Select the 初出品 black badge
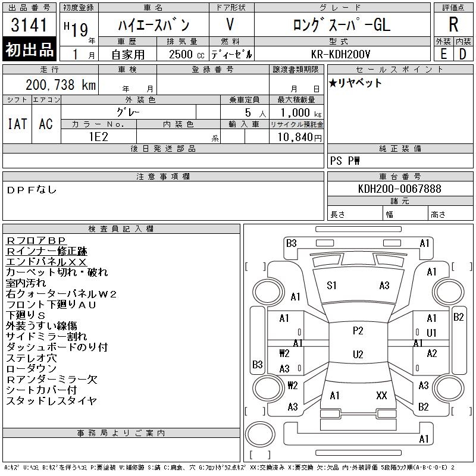Screen dimensions: 476x476 click(x=29, y=49)
